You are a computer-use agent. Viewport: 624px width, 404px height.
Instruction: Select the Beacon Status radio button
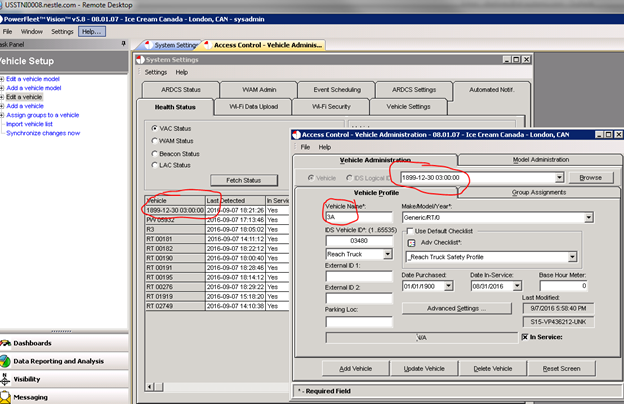pos(153,154)
